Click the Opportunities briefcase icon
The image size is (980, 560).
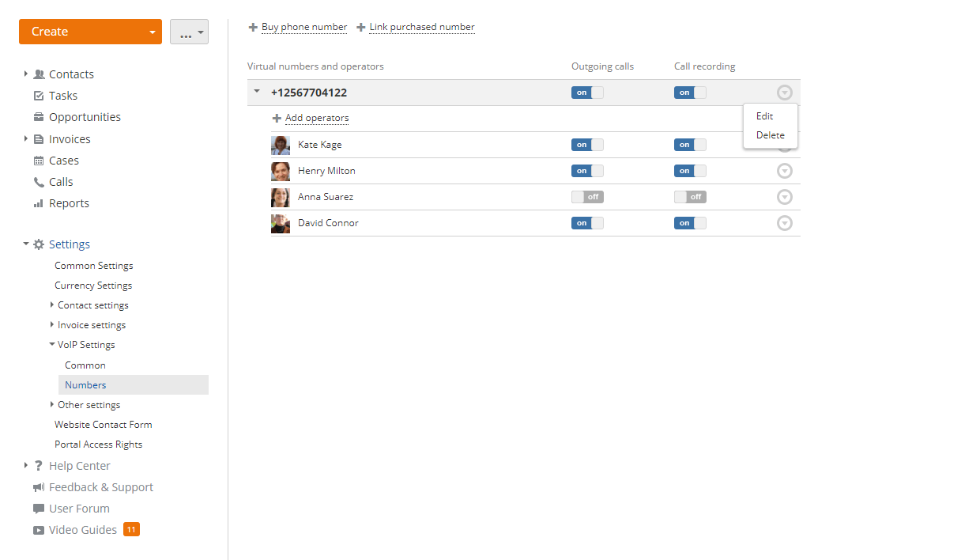tap(39, 117)
